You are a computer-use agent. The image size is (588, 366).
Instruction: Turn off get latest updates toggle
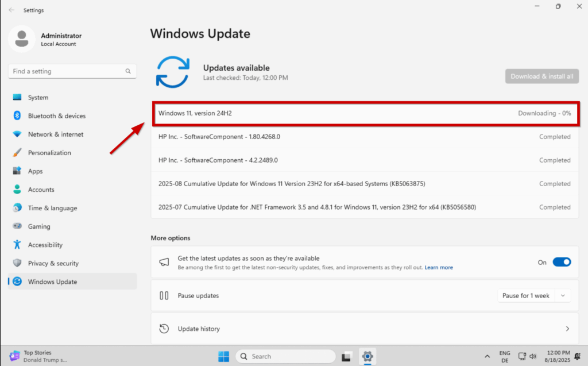click(562, 262)
